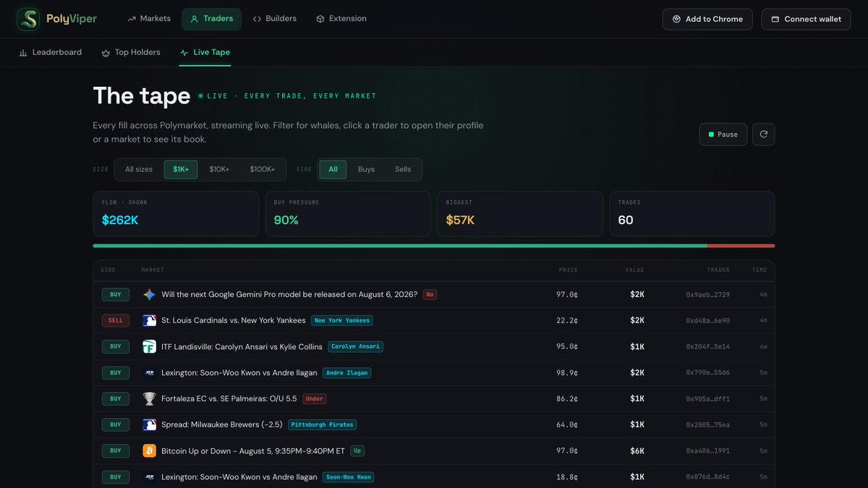Open trader 0x9aeb…2729 profile
The height and width of the screenshot is (488, 868).
click(707, 295)
